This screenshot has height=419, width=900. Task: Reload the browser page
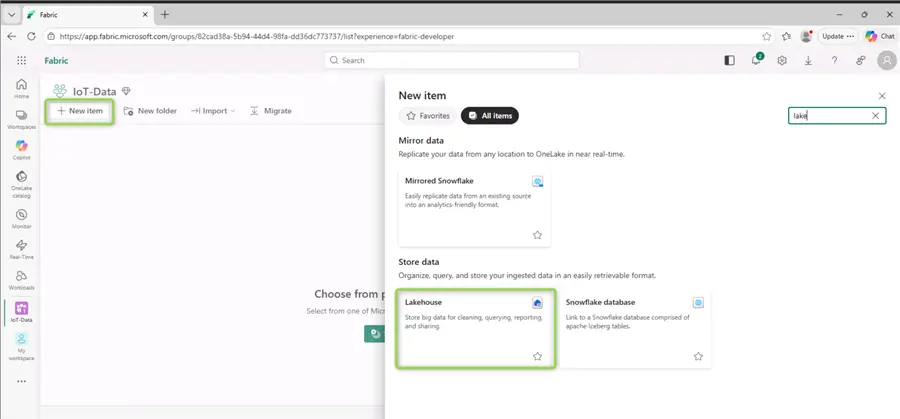point(31,36)
